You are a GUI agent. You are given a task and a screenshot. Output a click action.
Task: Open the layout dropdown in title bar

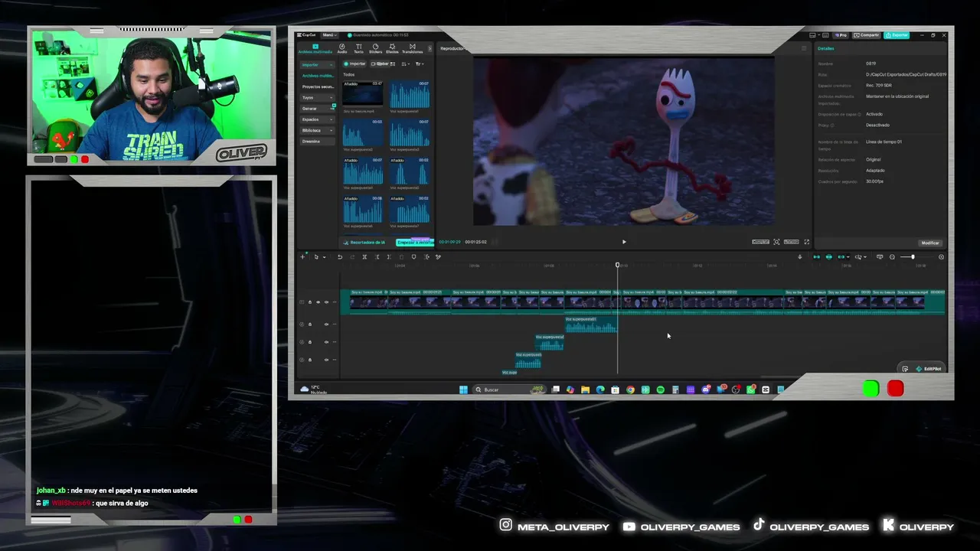(x=815, y=35)
